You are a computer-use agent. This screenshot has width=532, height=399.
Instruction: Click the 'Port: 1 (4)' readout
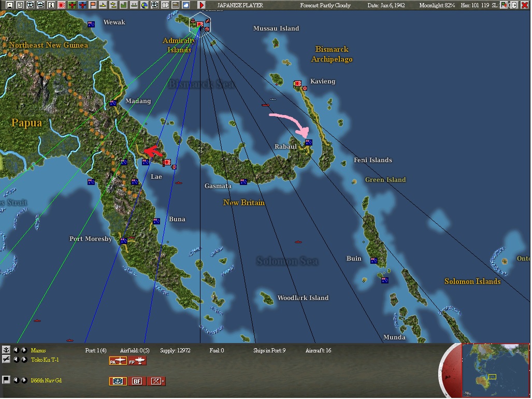96,350
